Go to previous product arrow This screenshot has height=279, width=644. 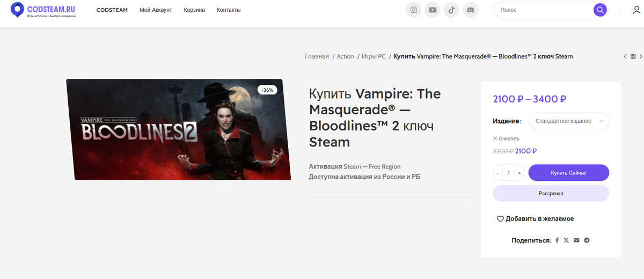pyautogui.click(x=625, y=56)
